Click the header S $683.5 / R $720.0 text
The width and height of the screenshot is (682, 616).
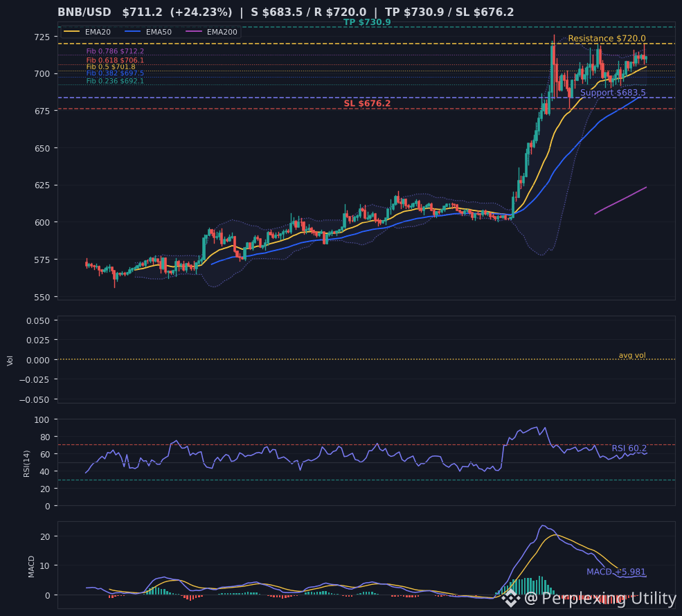(308, 12)
